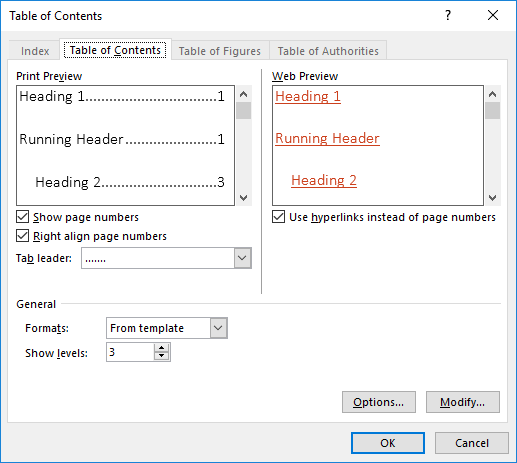Open the Tab leader dropdown
Image resolution: width=517 pixels, height=463 pixels.
tap(242, 258)
